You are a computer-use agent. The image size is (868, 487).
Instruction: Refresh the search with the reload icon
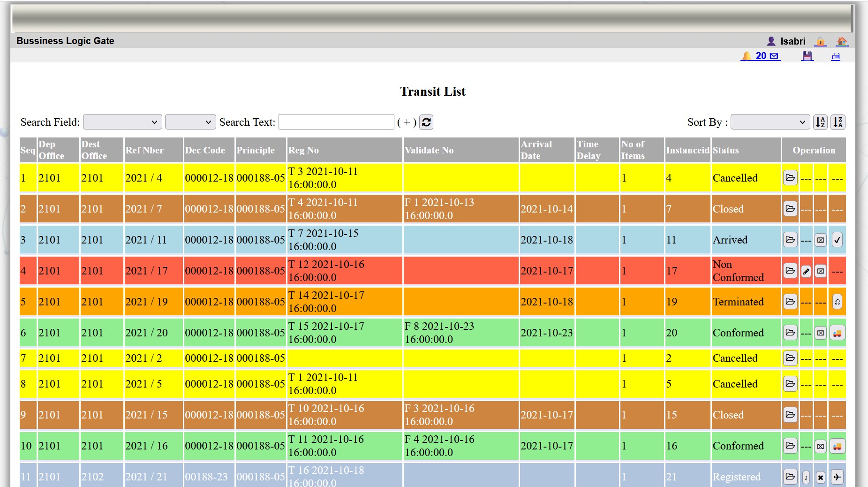pyautogui.click(x=426, y=122)
